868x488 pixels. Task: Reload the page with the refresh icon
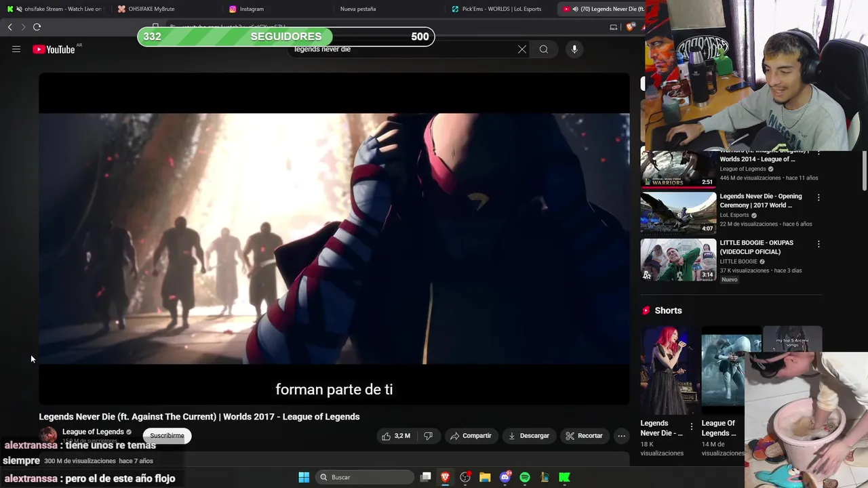(x=37, y=27)
